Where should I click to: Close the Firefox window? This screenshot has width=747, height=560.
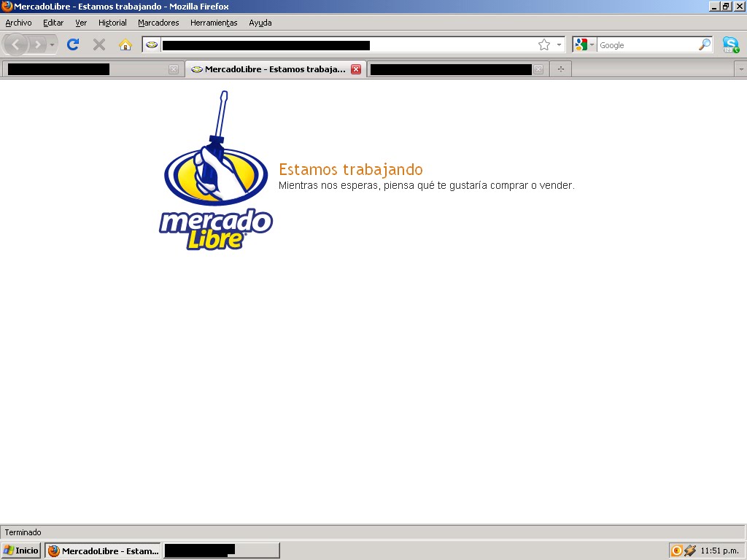(x=739, y=7)
